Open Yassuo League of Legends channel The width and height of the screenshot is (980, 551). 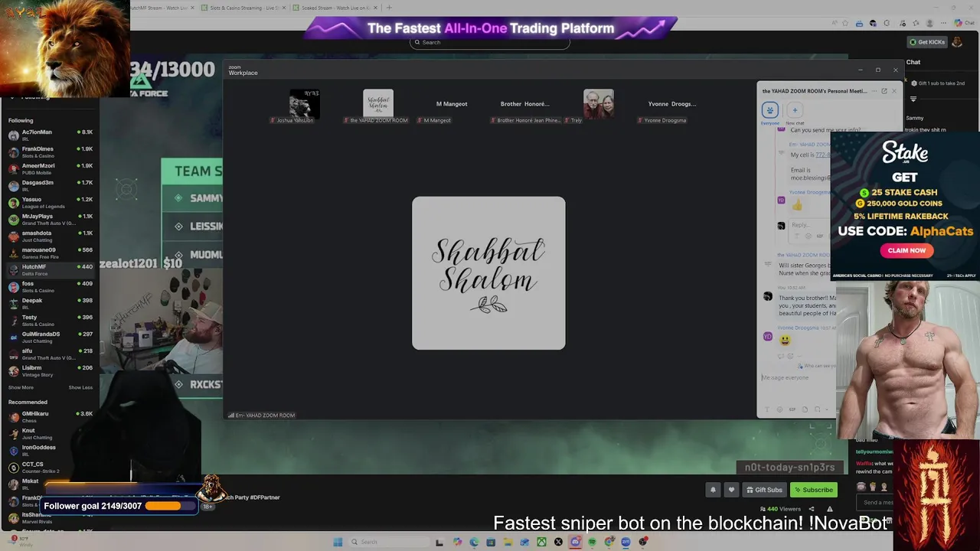tap(50, 203)
